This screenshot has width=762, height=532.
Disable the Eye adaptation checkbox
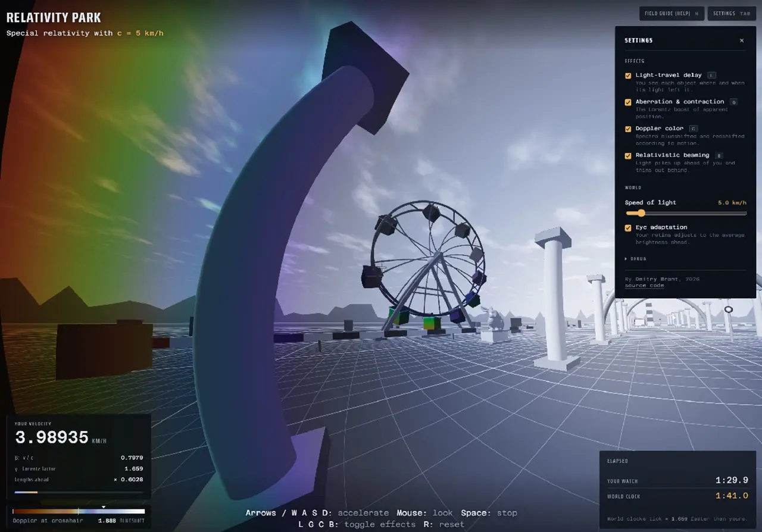[x=628, y=228]
